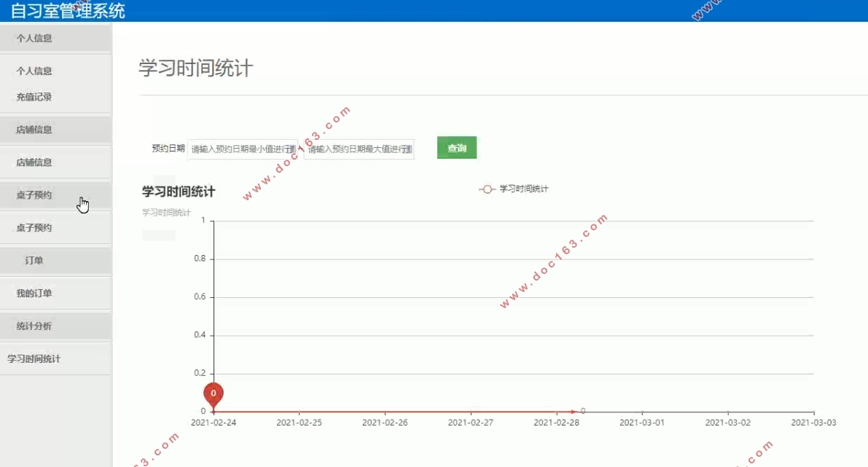Click the 自习室管理系统 header title

click(x=68, y=11)
